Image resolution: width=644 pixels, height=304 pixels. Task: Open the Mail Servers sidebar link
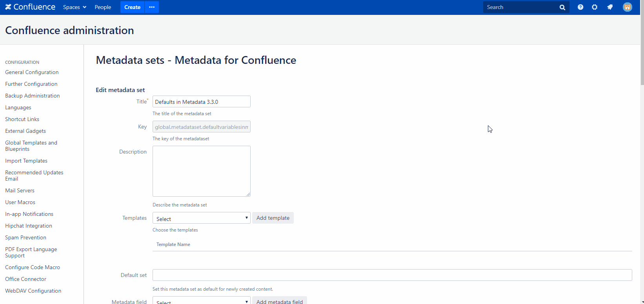[20, 190]
